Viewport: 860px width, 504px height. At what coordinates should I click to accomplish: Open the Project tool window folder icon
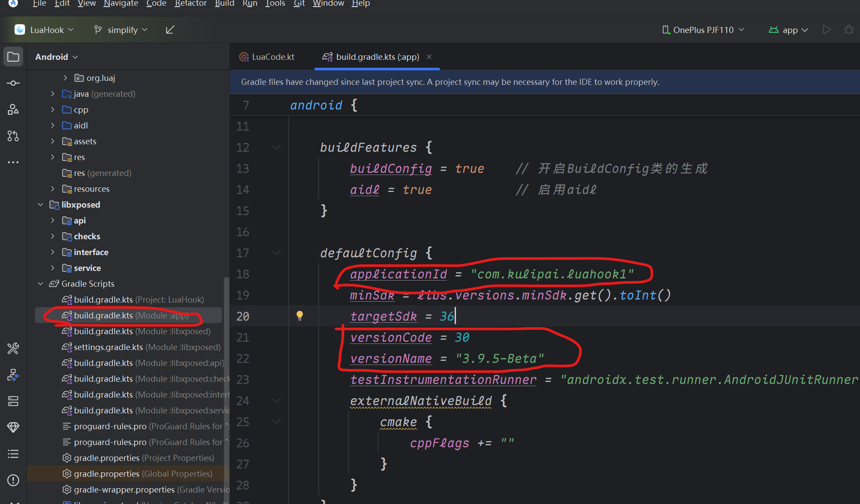click(13, 57)
